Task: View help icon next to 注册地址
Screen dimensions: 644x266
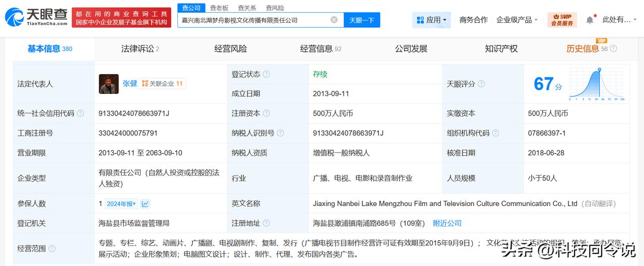Action: point(266,223)
